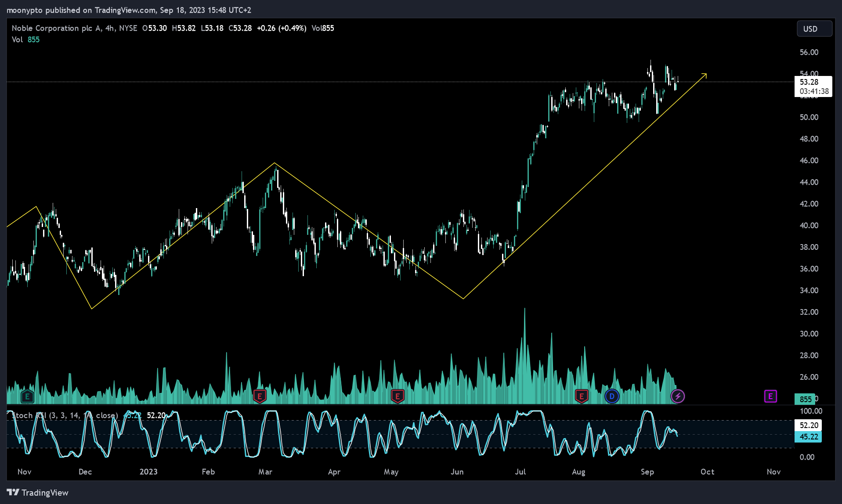842x504 pixels.
Task: Click the 0.00 Stoch RSI scale label
Action: 807,457
